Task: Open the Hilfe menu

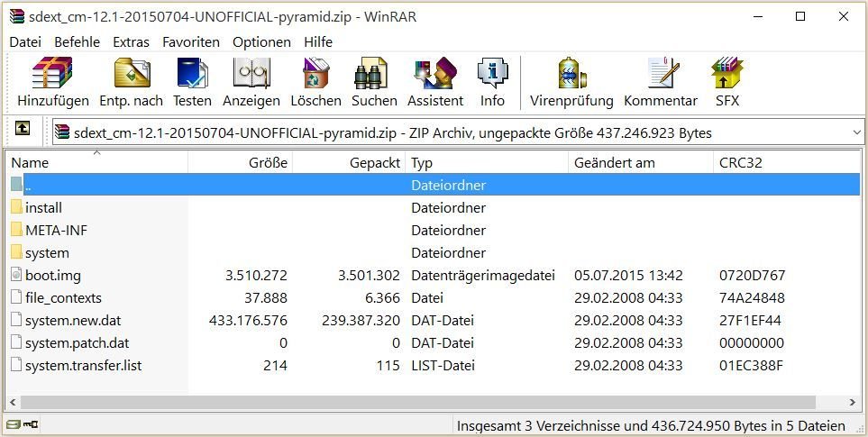Action: point(318,42)
